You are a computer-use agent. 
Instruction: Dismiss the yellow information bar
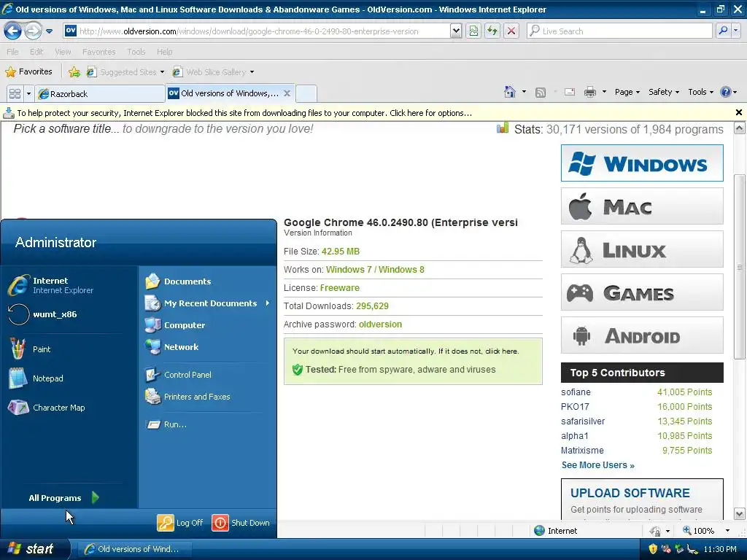click(x=738, y=112)
